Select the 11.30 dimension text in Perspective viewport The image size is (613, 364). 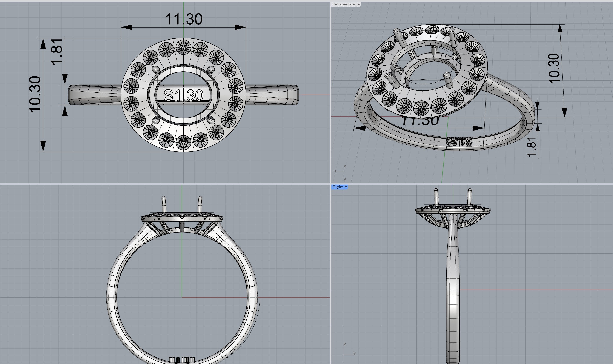(420, 121)
